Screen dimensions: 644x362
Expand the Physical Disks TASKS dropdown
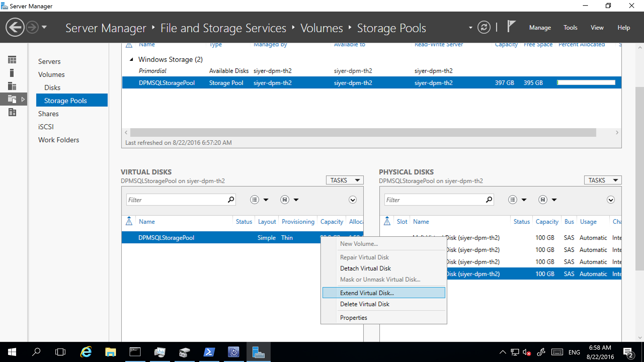click(602, 180)
